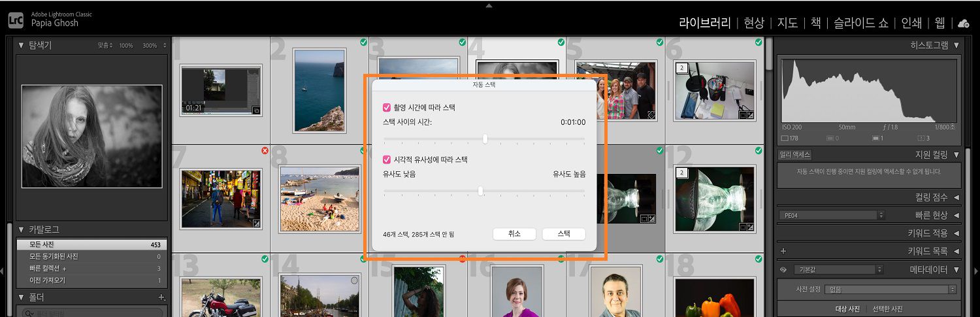
Task: Open the 지도 module
Action: (x=787, y=23)
